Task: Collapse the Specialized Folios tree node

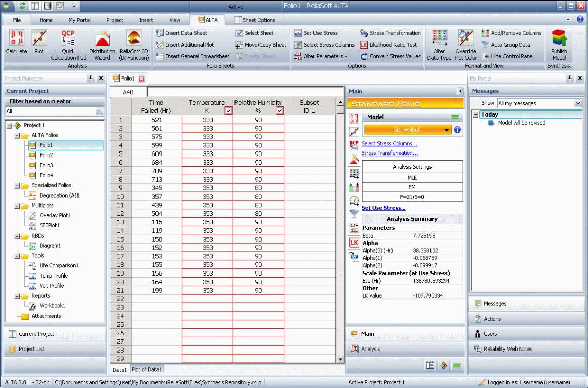Action: click(17, 185)
